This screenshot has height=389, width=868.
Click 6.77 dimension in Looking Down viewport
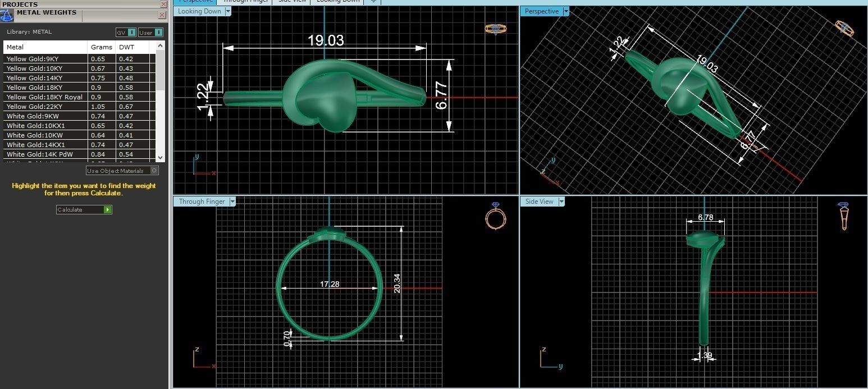[x=441, y=96]
